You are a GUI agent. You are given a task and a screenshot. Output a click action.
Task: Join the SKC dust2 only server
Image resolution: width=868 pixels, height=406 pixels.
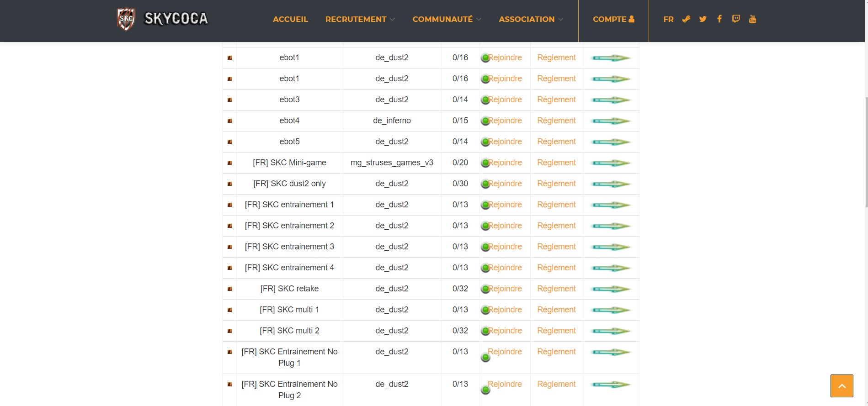click(x=505, y=184)
